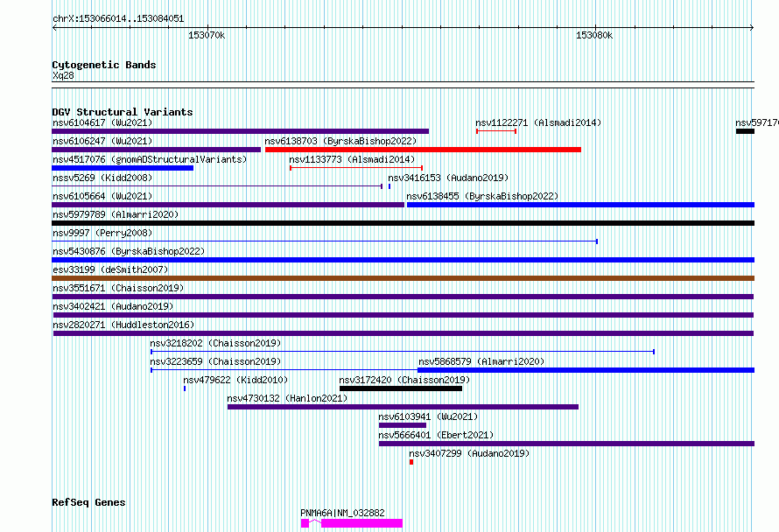This screenshot has width=779, height=532.
Task: Click the 153070k ruler tick label
Action: (x=207, y=36)
